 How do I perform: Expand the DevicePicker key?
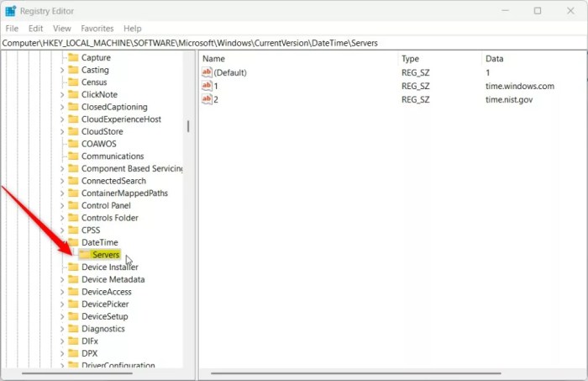pos(62,304)
